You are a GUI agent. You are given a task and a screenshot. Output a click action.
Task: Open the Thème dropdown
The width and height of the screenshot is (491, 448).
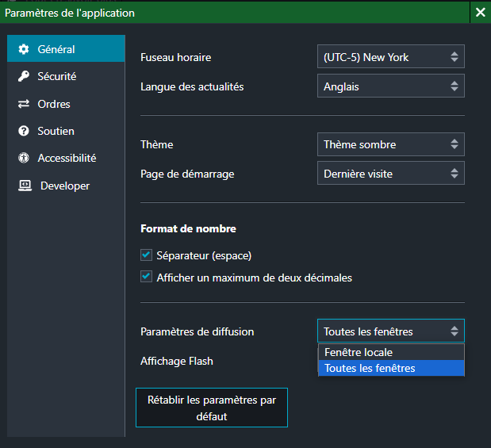click(x=390, y=144)
